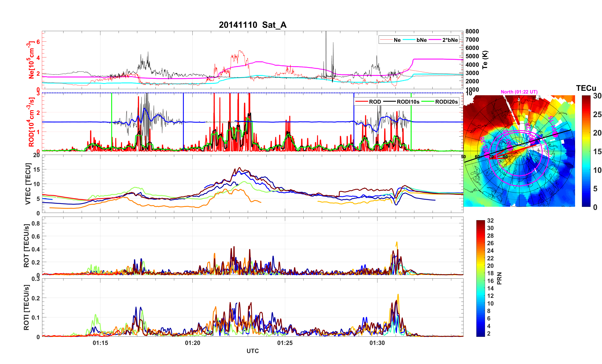
Task: Click the 01:20 time tick label
Action: tap(192, 343)
